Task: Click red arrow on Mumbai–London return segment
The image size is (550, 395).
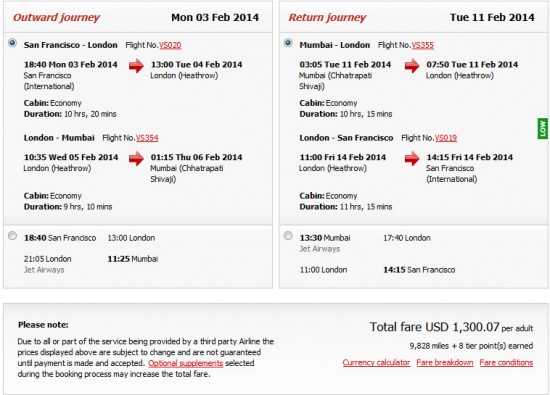Action: [412, 66]
